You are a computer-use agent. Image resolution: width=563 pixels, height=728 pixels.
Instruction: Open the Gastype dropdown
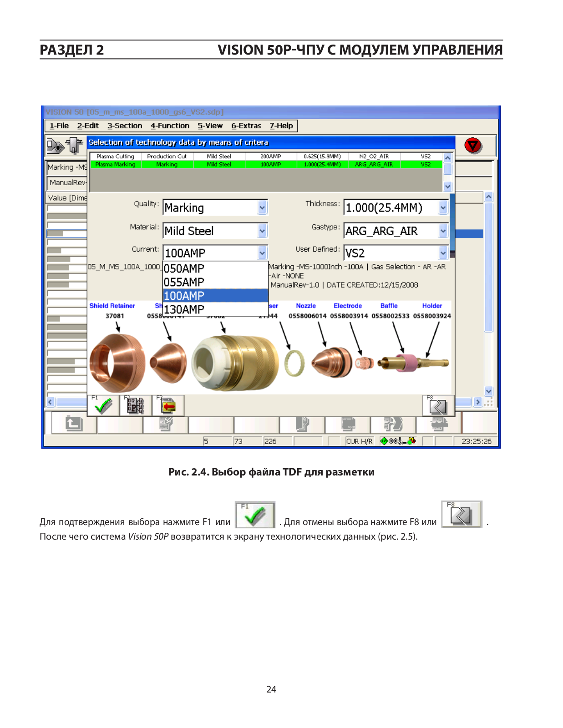[443, 231]
